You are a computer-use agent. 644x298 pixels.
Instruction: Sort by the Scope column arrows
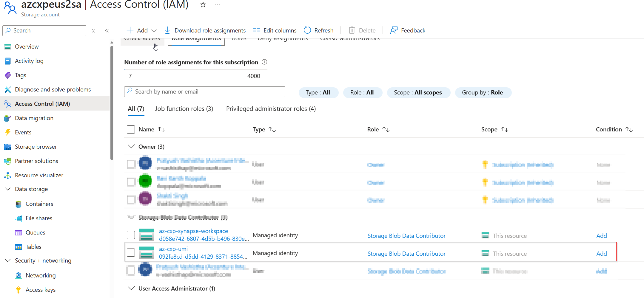[x=505, y=129]
